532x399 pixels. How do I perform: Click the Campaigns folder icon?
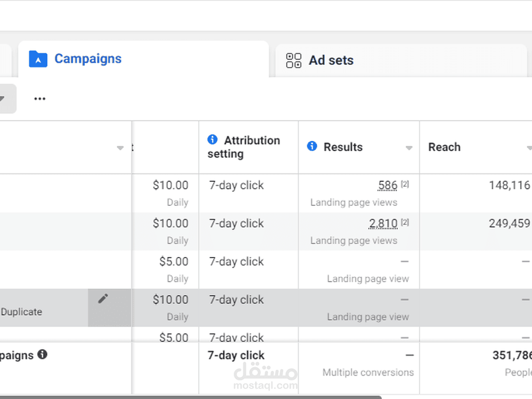38,59
